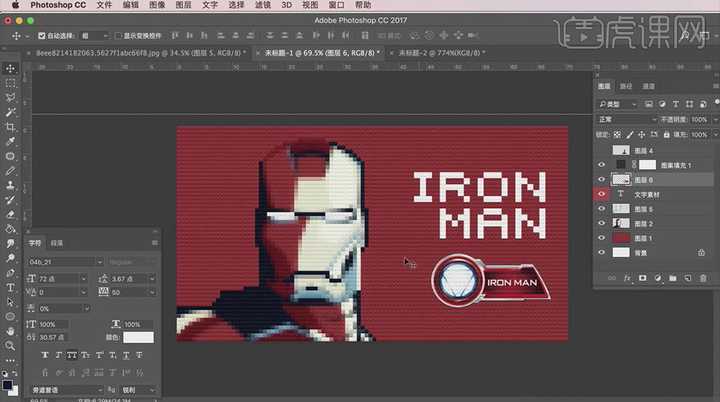720x402 pixels.
Task: Select the 图层 4 layer thumbnail
Action: point(621,150)
